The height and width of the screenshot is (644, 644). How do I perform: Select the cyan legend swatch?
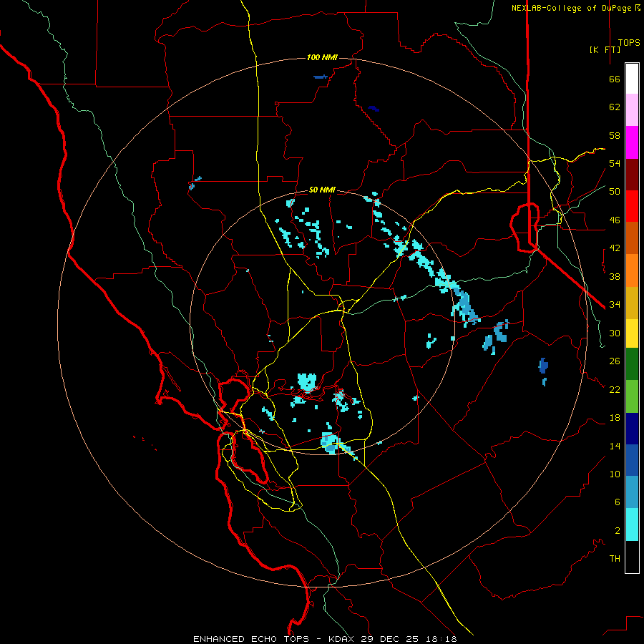point(632,525)
